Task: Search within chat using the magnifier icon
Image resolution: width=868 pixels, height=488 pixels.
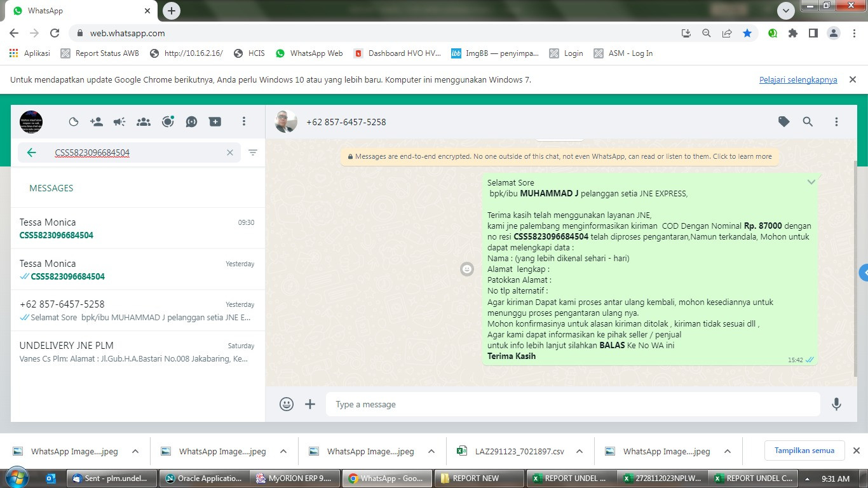Action: [x=808, y=121]
